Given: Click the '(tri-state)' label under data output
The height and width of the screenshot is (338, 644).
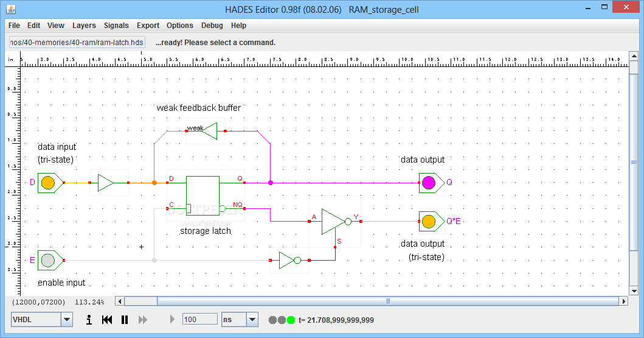Looking at the screenshot, I should [426, 257].
